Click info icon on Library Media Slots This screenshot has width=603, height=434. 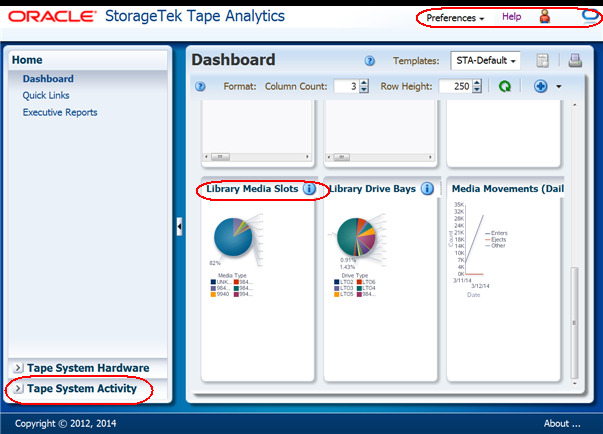coord(309,189)
